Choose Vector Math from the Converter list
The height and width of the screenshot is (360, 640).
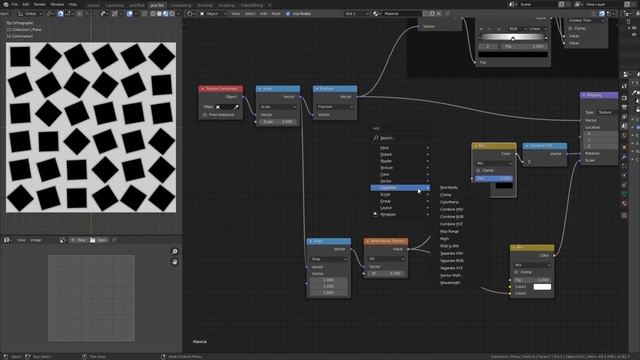click(x=451, y=276)
